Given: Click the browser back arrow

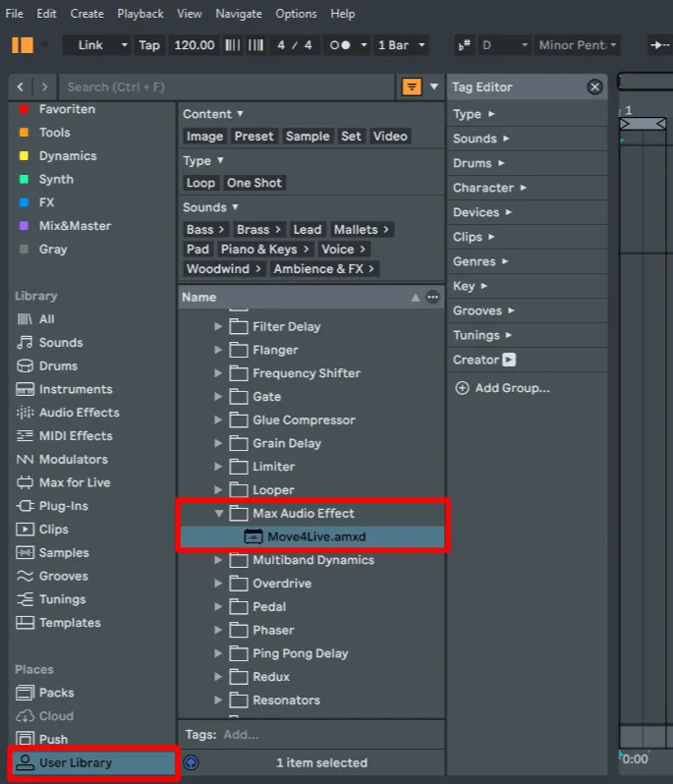Looking at the screenshot, I should [21, 87].
